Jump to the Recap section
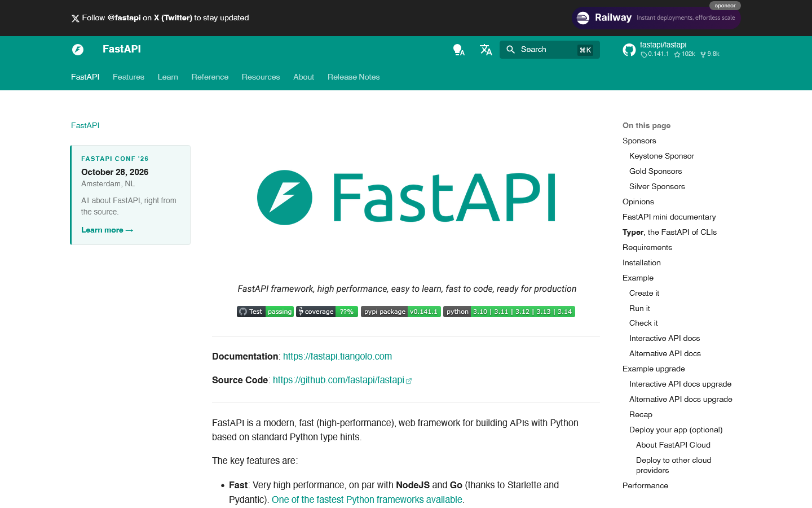Viewport: 812px width, 508px height. pos(641,414)
